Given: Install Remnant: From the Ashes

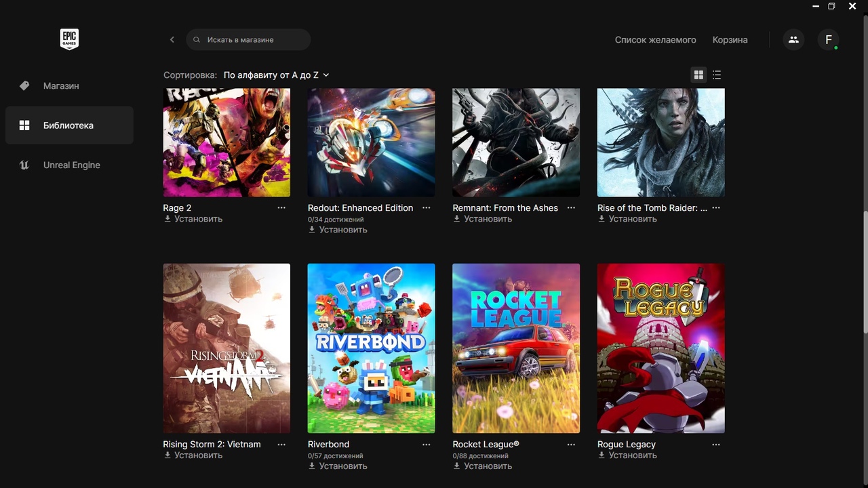Looking at the screenshot, I should (x=483, y=219).
